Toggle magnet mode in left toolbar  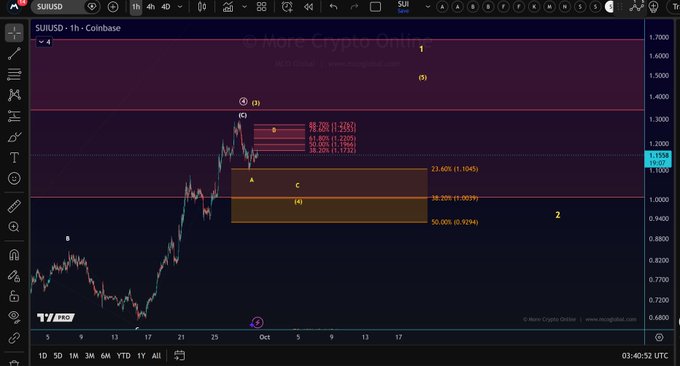coord(14,255)
